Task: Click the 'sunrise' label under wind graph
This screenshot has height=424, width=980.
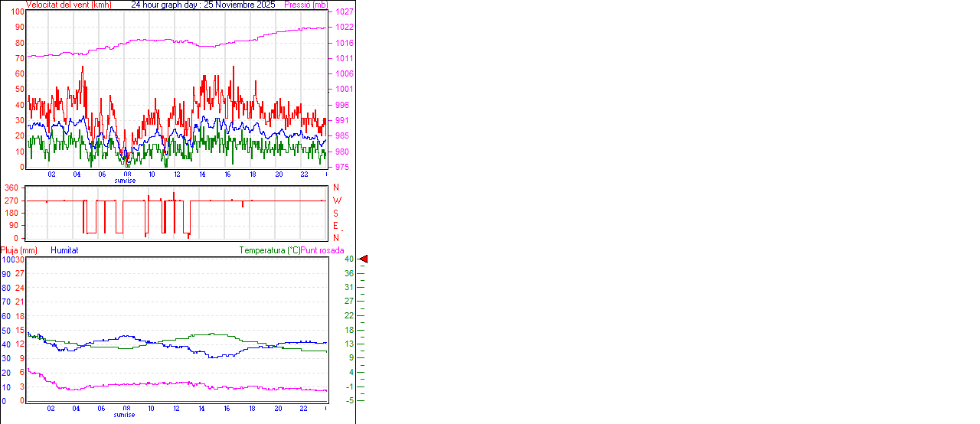Action: point(125,181)
